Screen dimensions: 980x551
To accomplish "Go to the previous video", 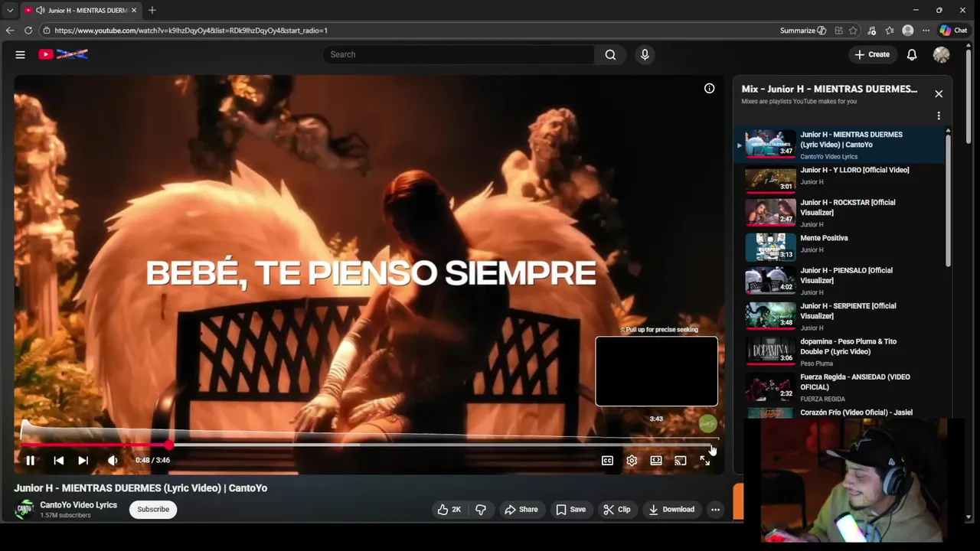I will click(x=59, y=460).
